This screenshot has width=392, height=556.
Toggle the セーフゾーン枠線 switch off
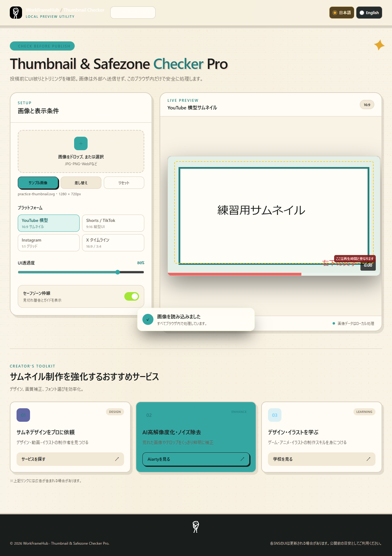pos(132,296)
